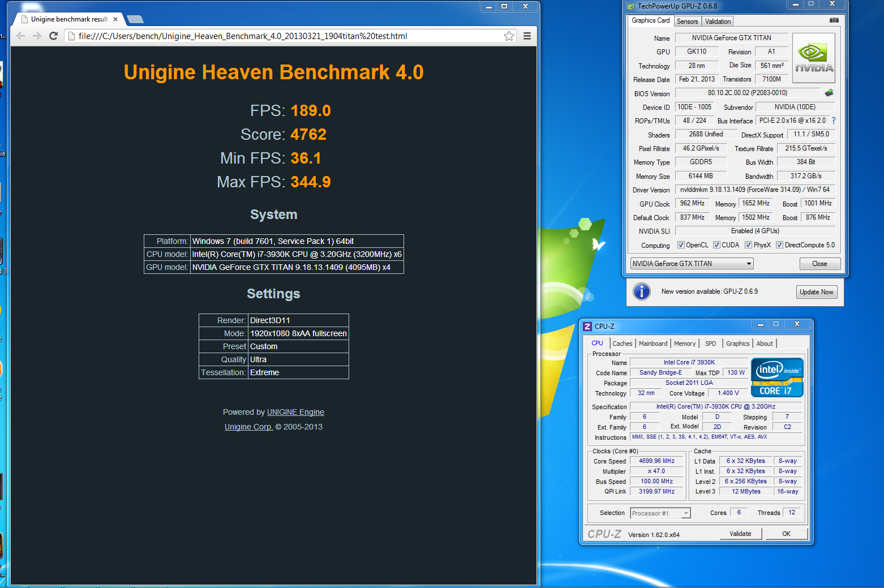The width and height of the screenshot is (884, 588).
Task: Click the BIOS Version field
Action: 747,93
